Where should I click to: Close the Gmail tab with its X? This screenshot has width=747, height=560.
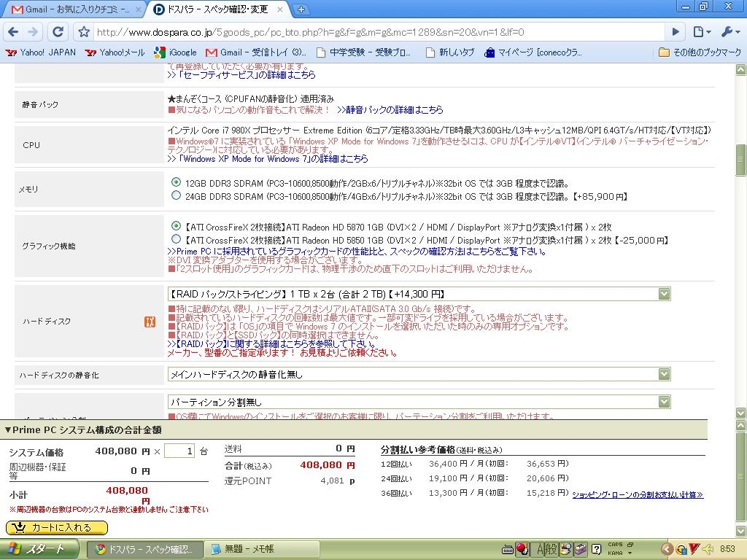click(x=138, y=9)
